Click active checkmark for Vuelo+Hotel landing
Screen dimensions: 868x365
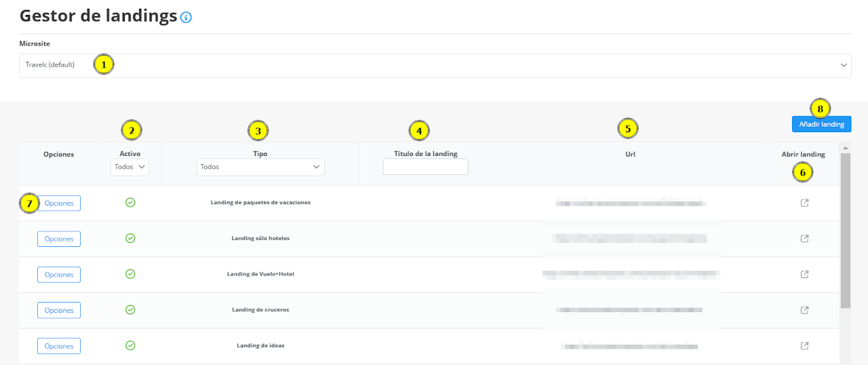tap(130, 274)
